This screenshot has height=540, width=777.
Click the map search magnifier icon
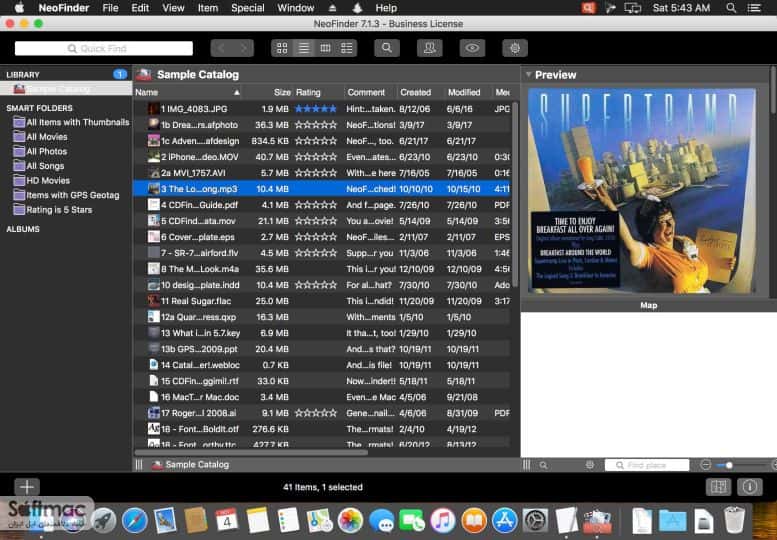(x=544, y=465)
